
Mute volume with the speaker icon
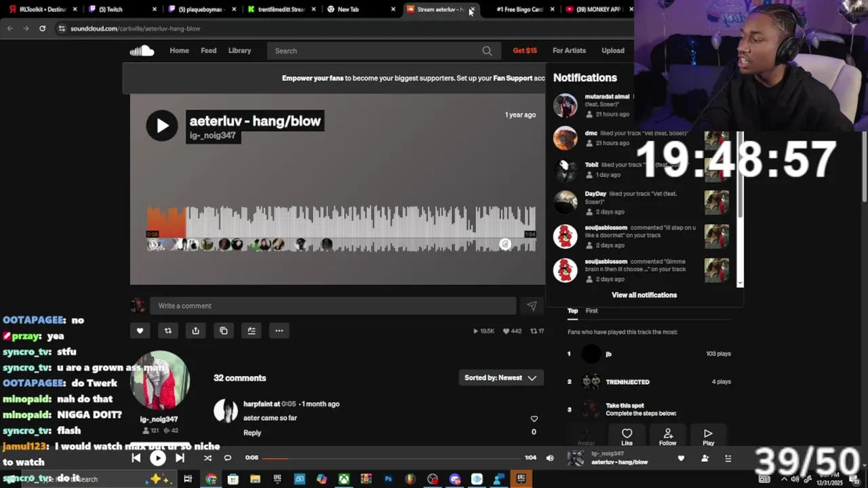pyautogui.click(x=550, y=457)
